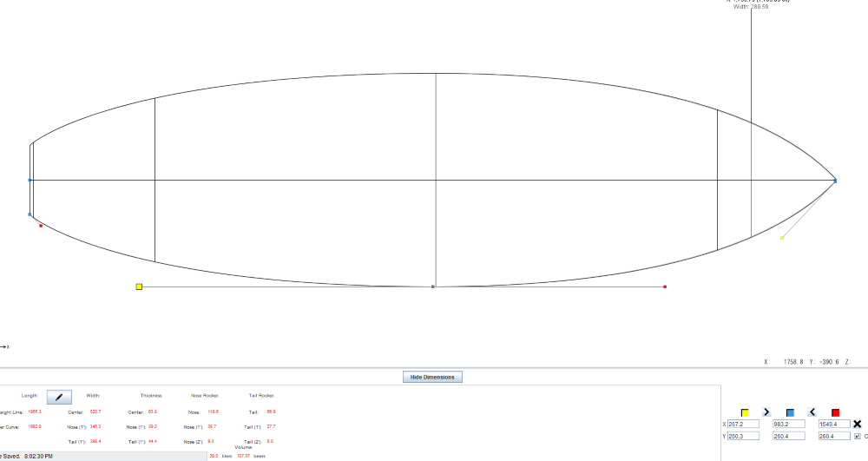Edit the X field showing 257.2

(x=742, y=424)
